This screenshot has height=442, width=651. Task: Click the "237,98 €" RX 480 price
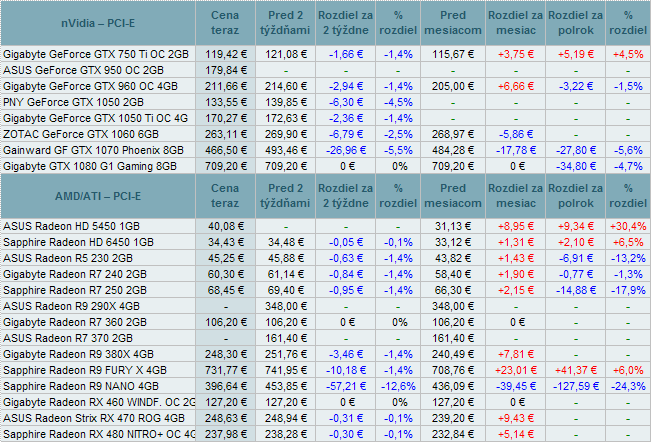(x=225, y=434)
